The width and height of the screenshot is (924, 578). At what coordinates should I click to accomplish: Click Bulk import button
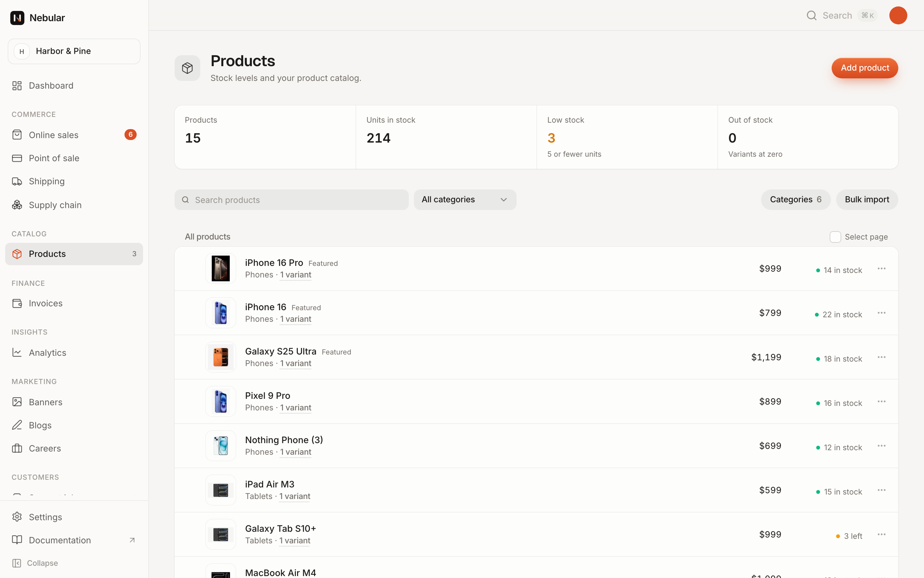click(867, 199)
